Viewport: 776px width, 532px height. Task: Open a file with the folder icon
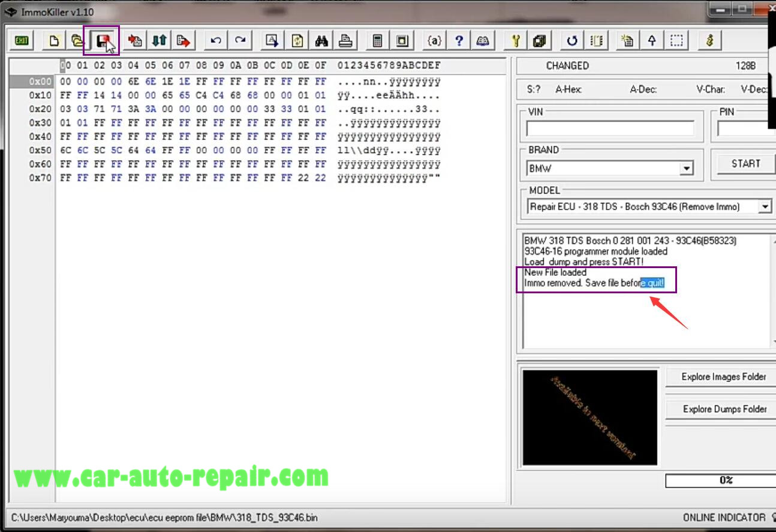coord(77,41)
